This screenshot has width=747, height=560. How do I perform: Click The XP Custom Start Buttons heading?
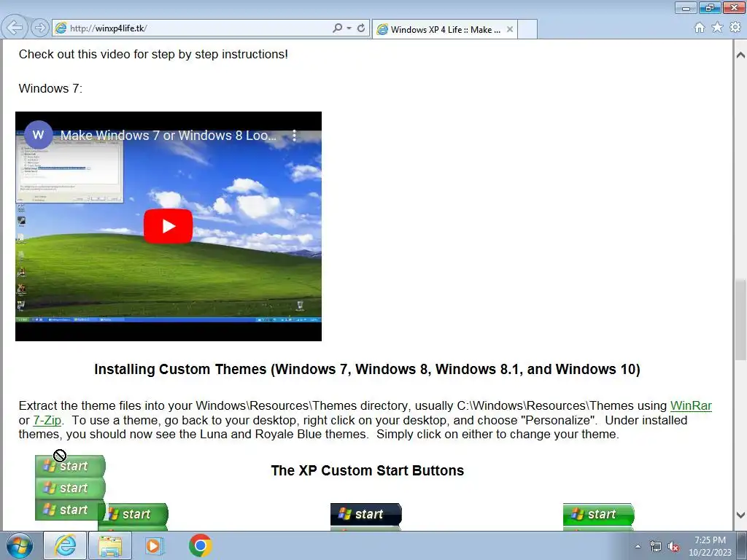368,470
